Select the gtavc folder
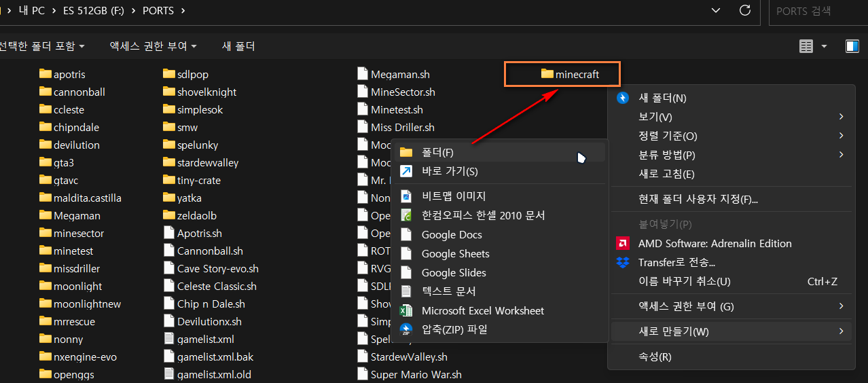The image size is (868, 383). pyautogui.click(x=58, y=180)
